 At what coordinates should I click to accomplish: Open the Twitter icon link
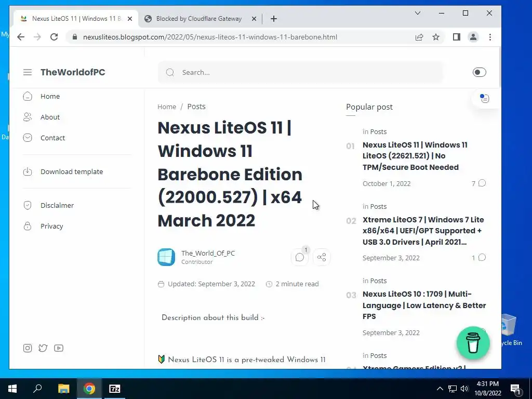coord(43,348)
